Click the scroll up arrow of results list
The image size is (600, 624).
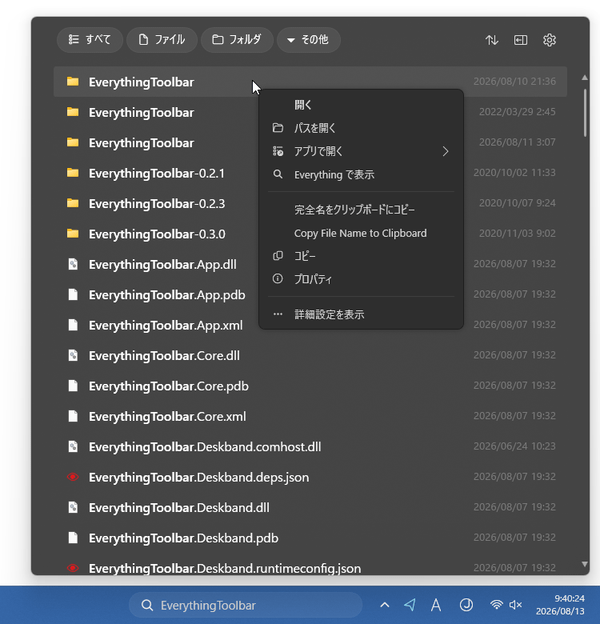(584, 78)
